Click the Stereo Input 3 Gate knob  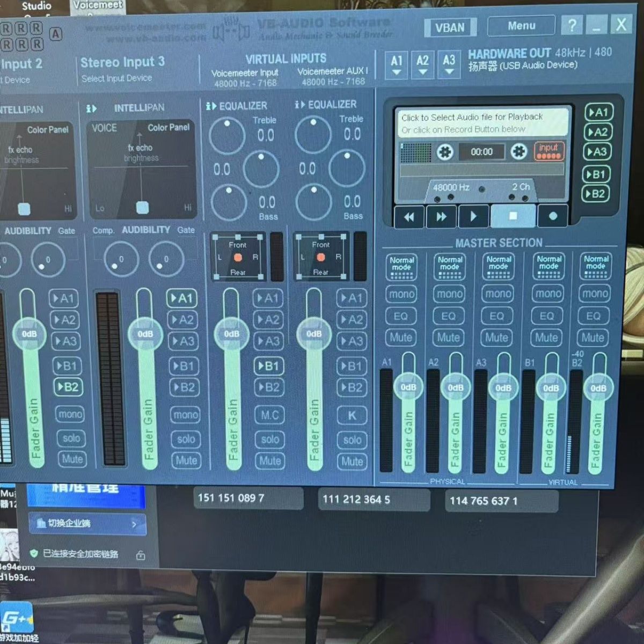[166, 259]
